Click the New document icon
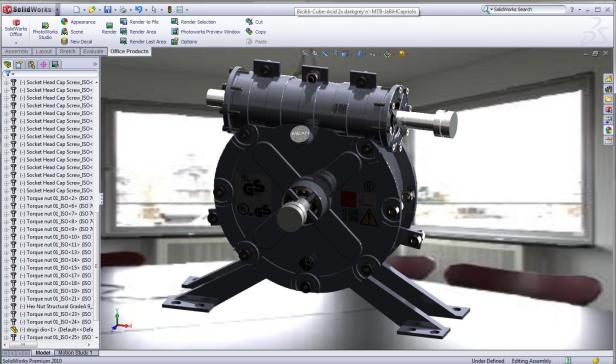This screenshot has width=616, height=364. point(77,9)
